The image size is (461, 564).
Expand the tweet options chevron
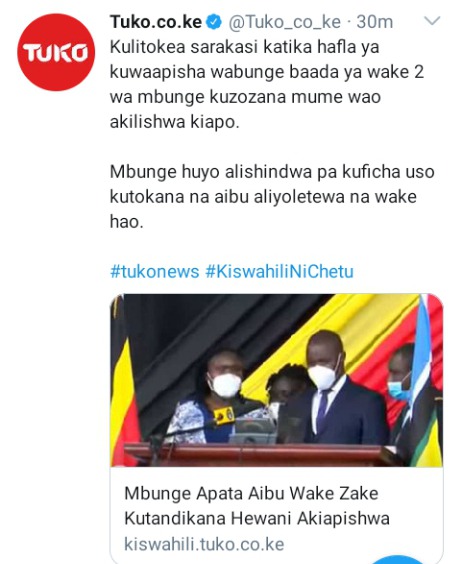click(x=432, y=21)
